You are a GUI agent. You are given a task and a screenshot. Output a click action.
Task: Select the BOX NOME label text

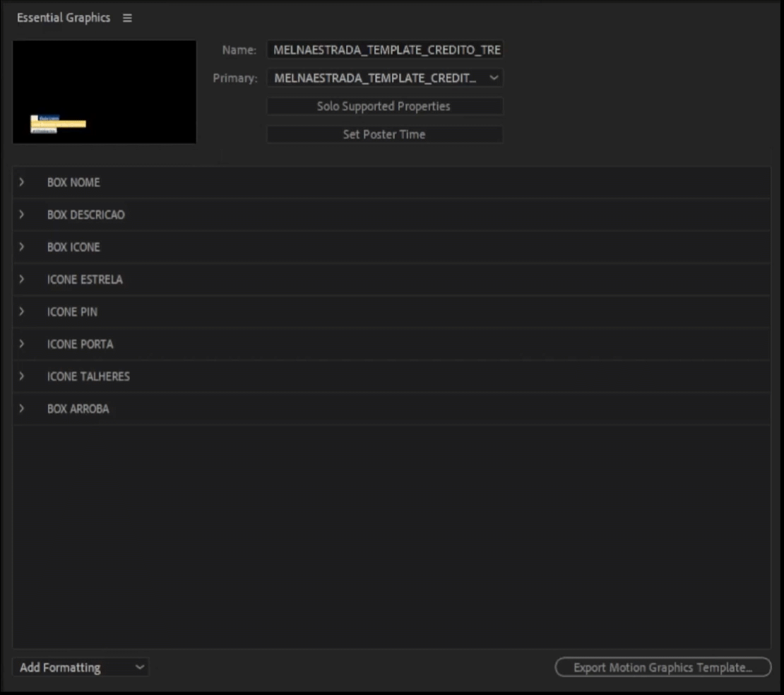coord(73,182)
